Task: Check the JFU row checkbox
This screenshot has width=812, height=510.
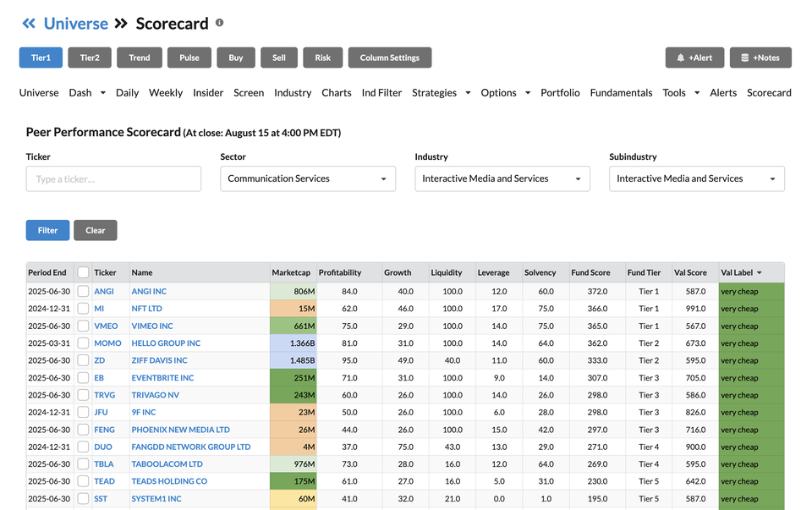Action: tap(83, 412)
